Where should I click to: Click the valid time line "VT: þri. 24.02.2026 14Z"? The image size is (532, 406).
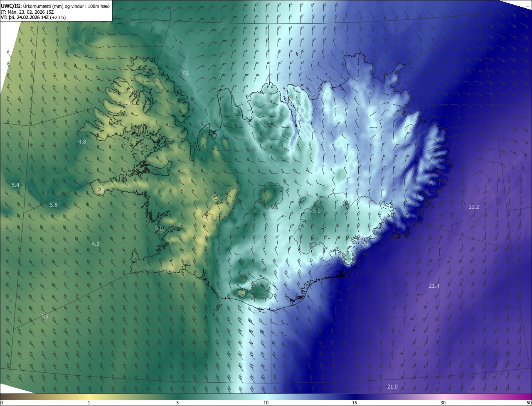24,17
